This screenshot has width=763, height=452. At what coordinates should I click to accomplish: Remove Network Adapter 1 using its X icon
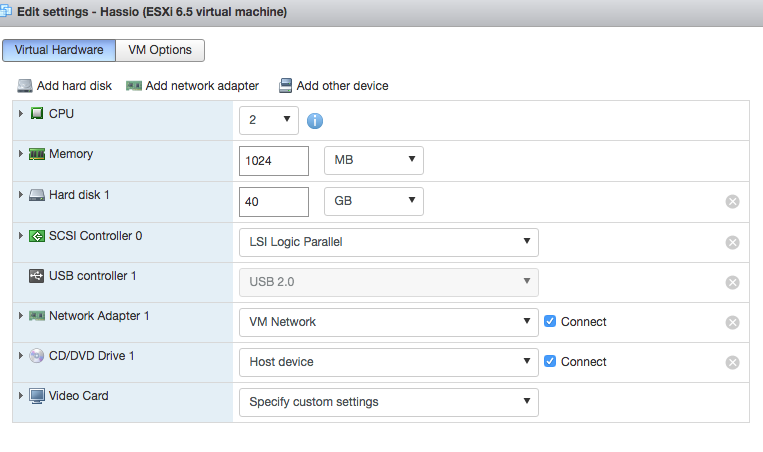732,322
